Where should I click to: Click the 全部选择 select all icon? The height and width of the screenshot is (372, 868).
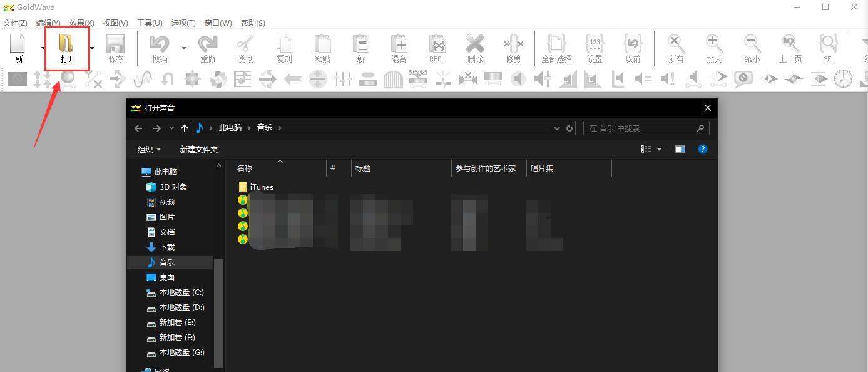(x=556, y=44)
